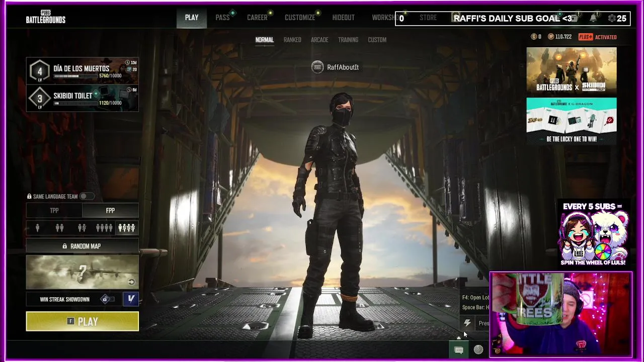Open the notifications bell icon

pyautogui.click(x=593, y=18)
